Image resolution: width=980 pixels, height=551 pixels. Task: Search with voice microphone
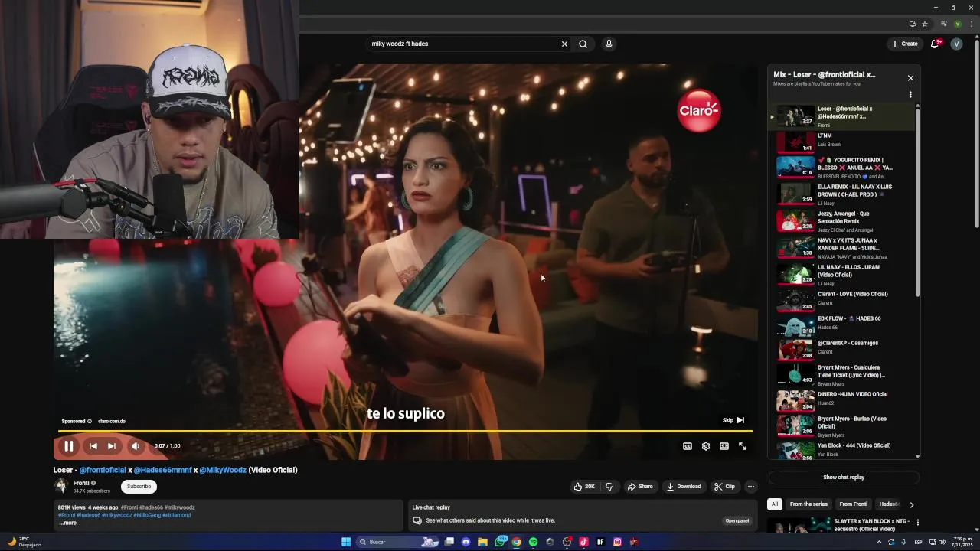(x=609, y=44)
